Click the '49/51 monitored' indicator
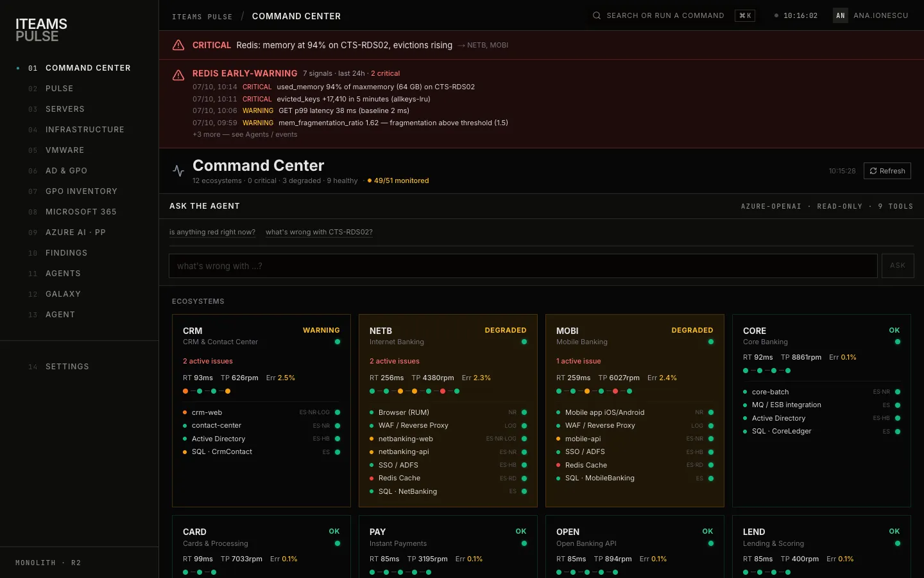The width and height of the screenshot is (924, 578). [x=398, y=181]
